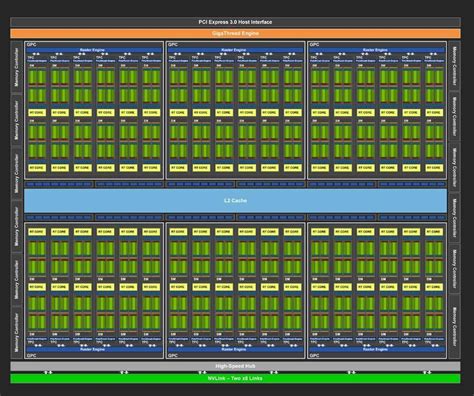Viewport: 474px width, 396px height.
Task: Click the bottommost left-side Memory Controller block
Action: click(x=17, y=332)
